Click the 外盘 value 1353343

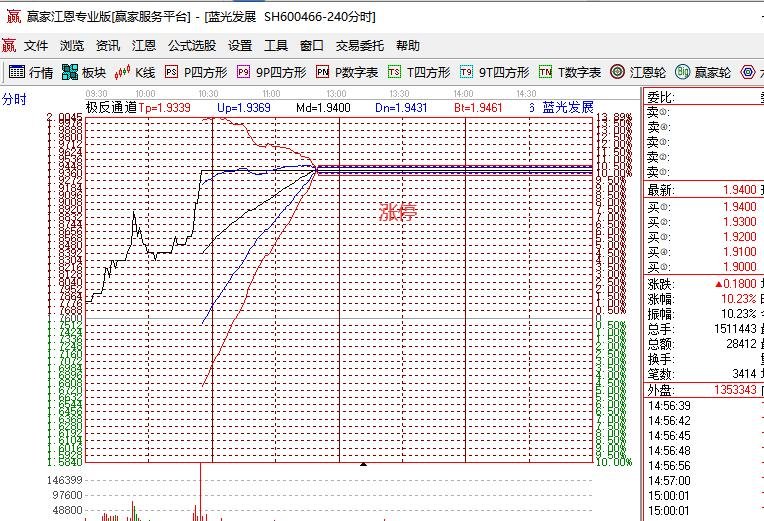tap(735, 390)
